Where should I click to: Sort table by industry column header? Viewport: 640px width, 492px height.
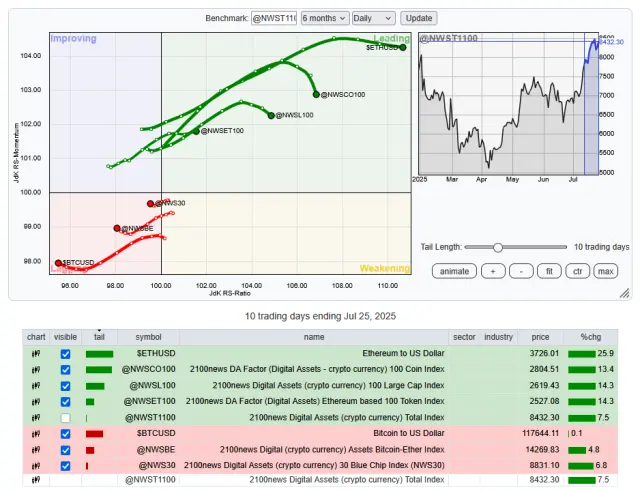tap(498, 337)
